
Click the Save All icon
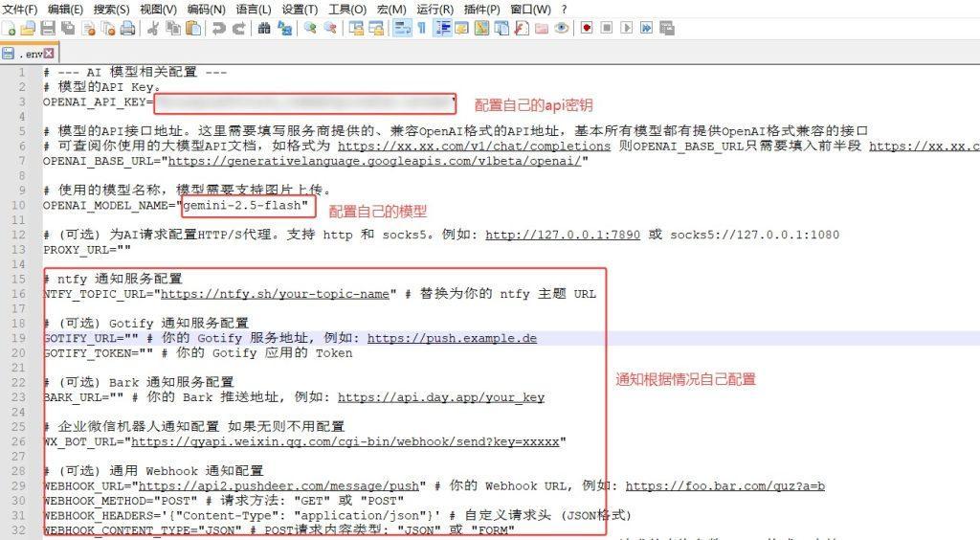point(68,28)
